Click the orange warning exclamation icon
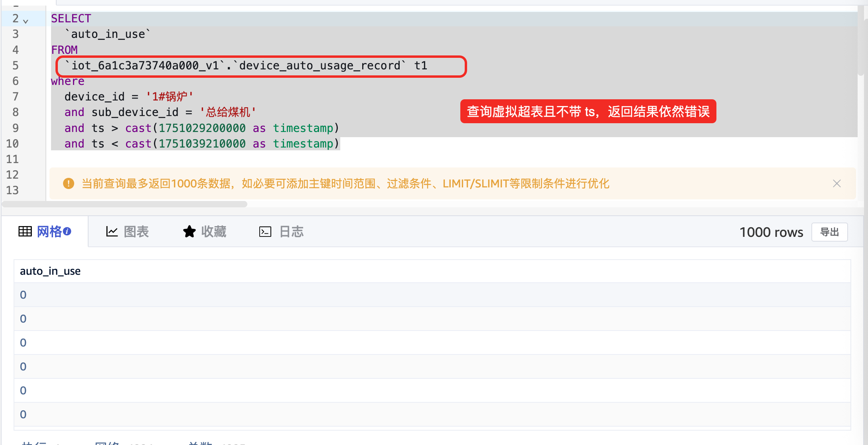This screenshot has width=868, height=445. point(69,183)
